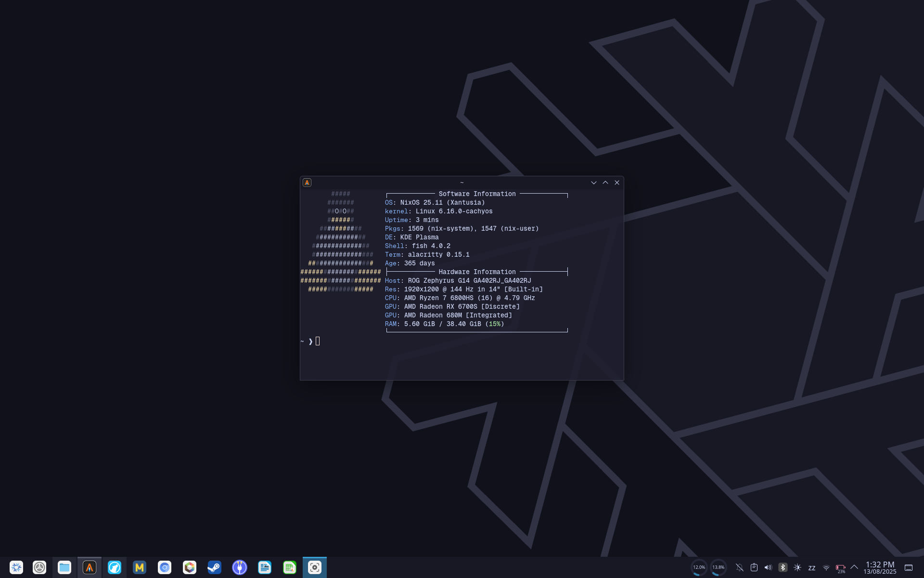Open the spreadsheet app on taskbar
The image size is (924, 578).
(290, 567)
